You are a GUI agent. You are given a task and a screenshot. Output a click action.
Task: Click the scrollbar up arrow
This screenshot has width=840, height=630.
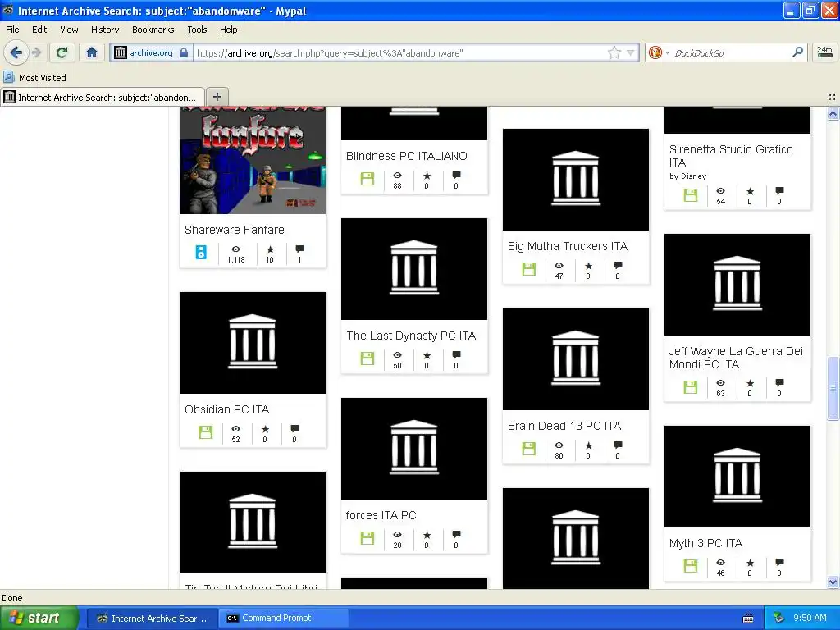833,113
